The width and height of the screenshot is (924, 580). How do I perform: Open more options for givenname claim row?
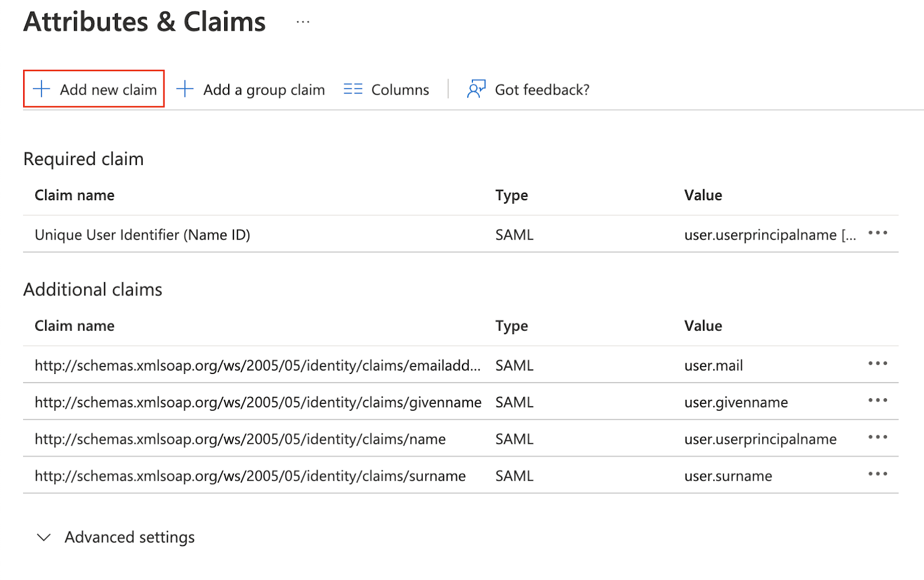[877, 401]
